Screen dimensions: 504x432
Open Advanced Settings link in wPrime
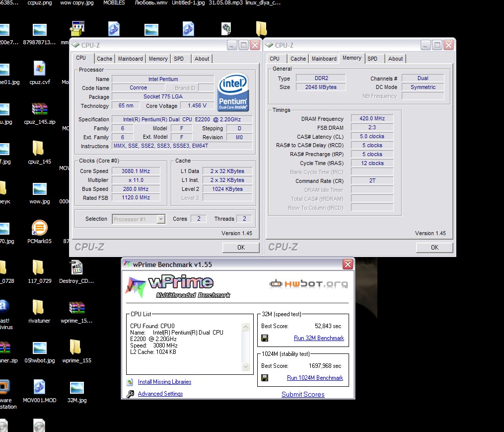coord(160,394)
